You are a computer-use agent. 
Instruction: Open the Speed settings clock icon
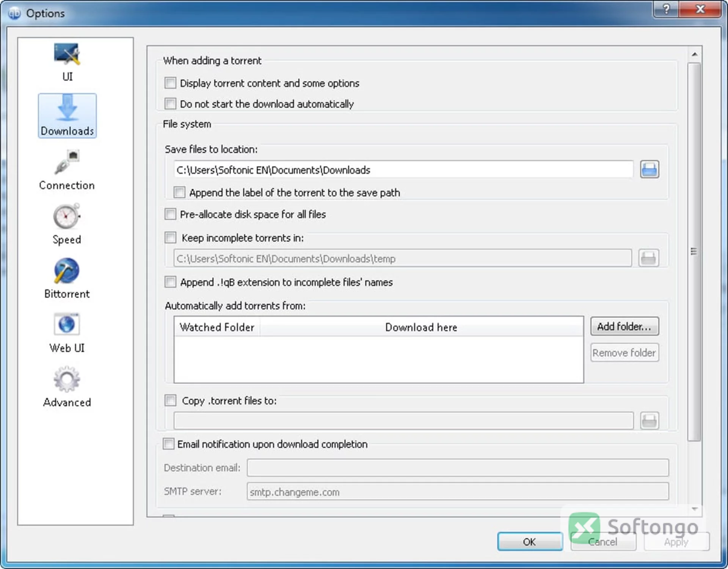pos(67,216)
